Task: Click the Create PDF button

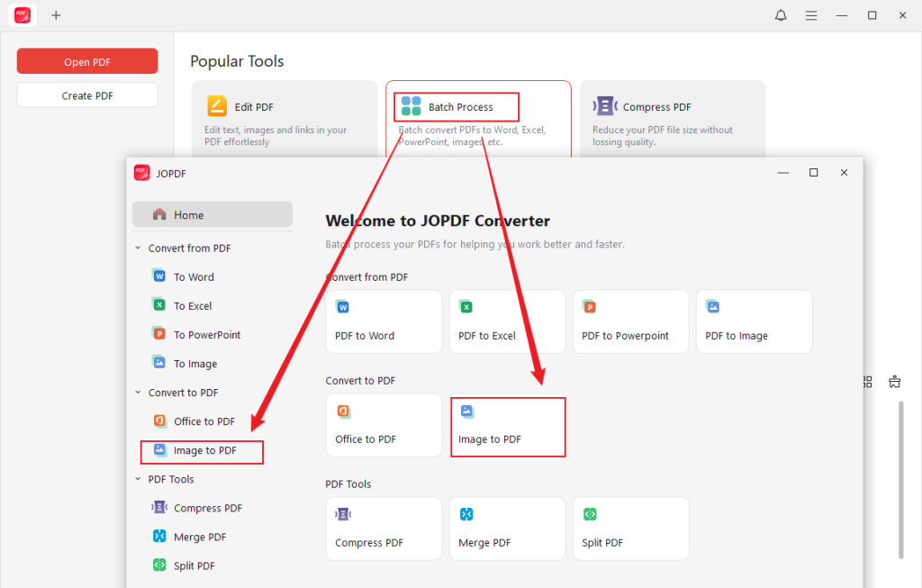Action: (86, 94)
